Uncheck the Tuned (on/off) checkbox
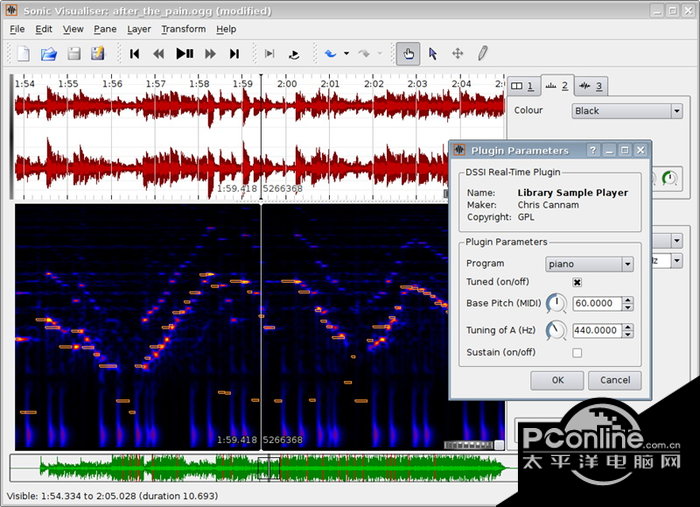 coord(577,282)
